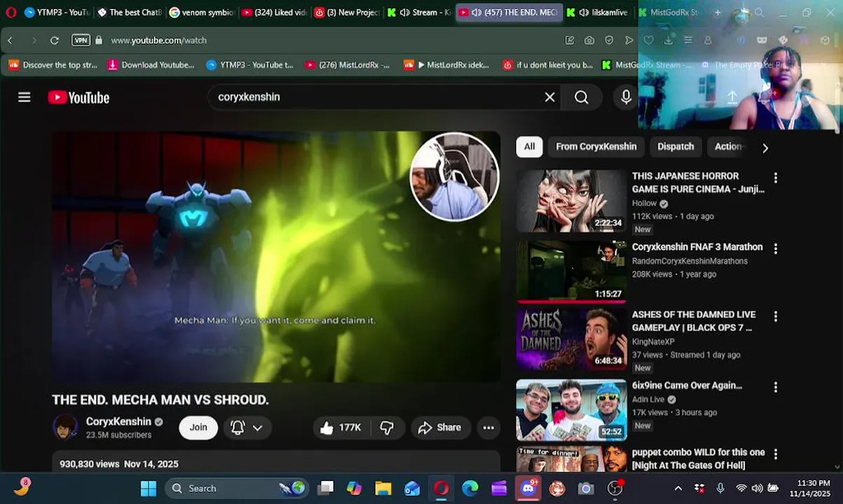Image resolution: width=843 pixels, height=504 pixels.
Task: Open Windows Start menu
Action: click(x=148, y=489)
